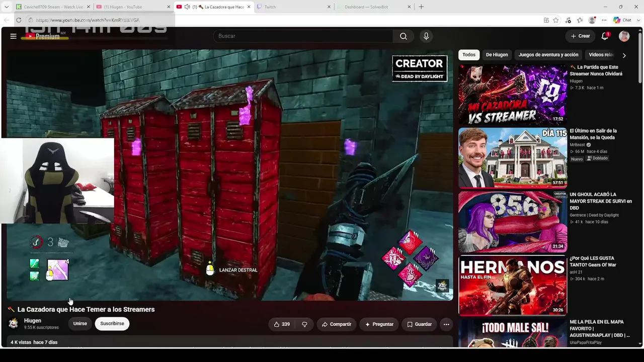644x362 pixels.
Task: Open YouTube notifications bell
Action: click(605, 36)
